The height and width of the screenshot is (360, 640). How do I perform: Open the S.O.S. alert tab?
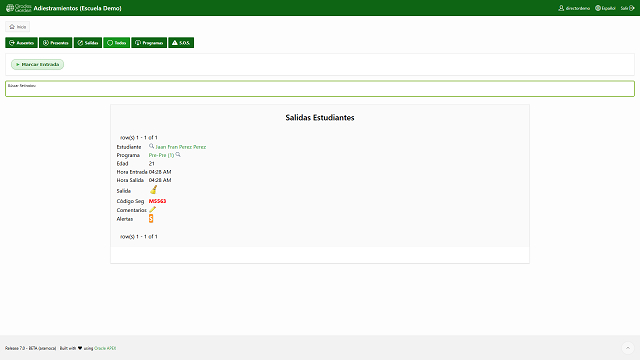tap(181, 43)
